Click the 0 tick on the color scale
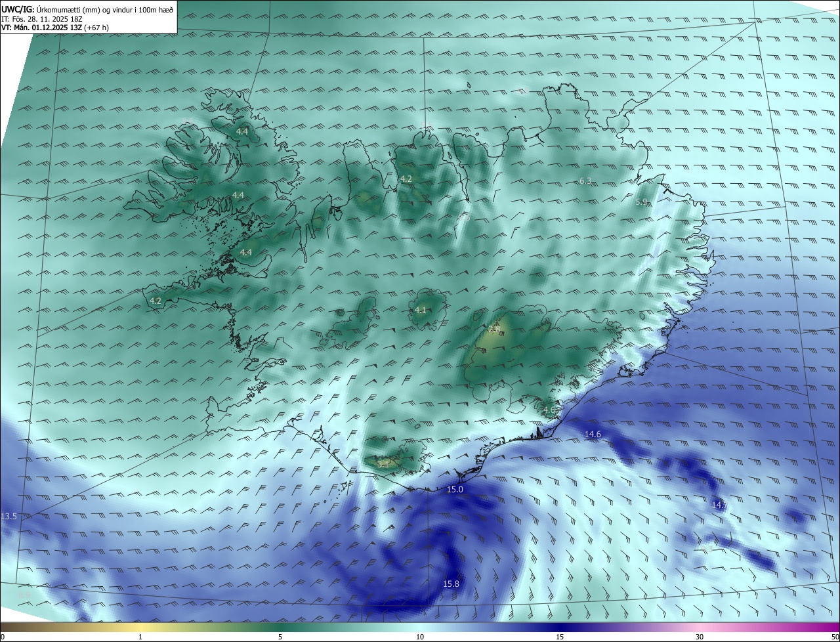 [x=3, y=637]
